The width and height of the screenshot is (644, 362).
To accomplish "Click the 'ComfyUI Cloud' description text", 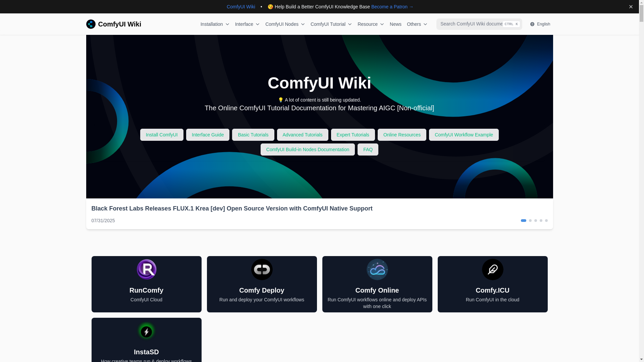I will coord(146,300).
